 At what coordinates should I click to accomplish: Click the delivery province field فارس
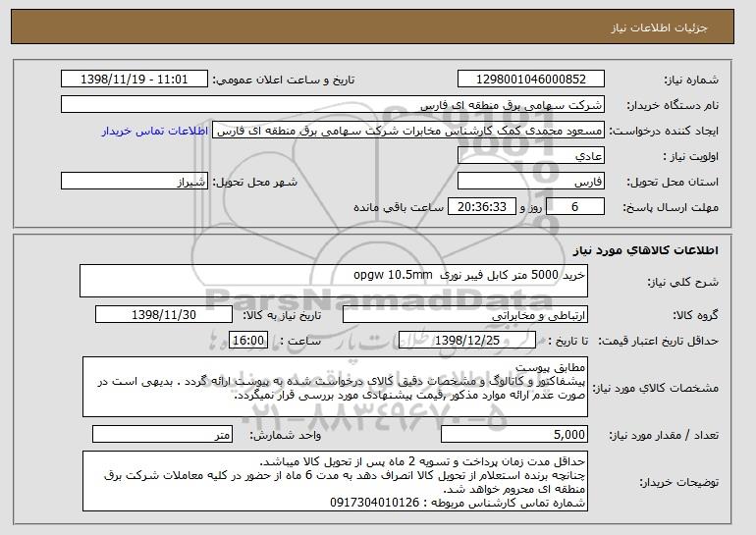tap(531, 182)
